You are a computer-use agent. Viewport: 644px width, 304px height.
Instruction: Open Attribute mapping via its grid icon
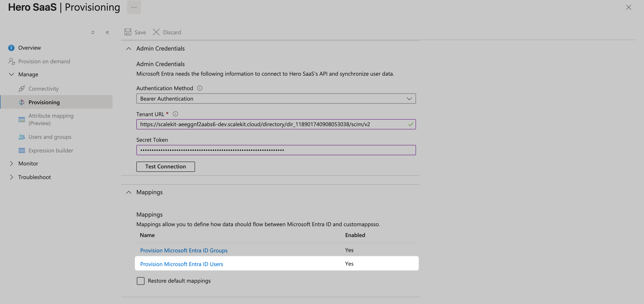pyautogui.click(x=22, y=119)
